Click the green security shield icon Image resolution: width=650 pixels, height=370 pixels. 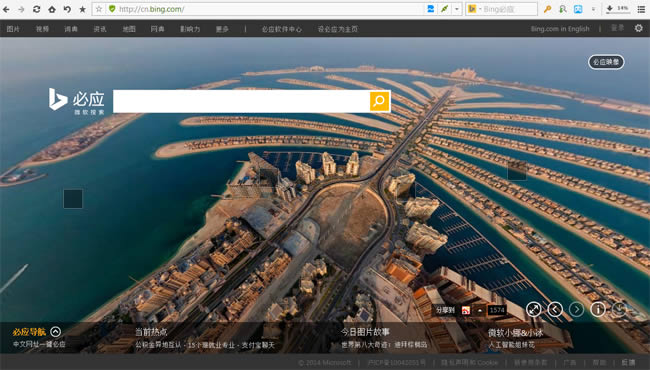coord(112,9)
